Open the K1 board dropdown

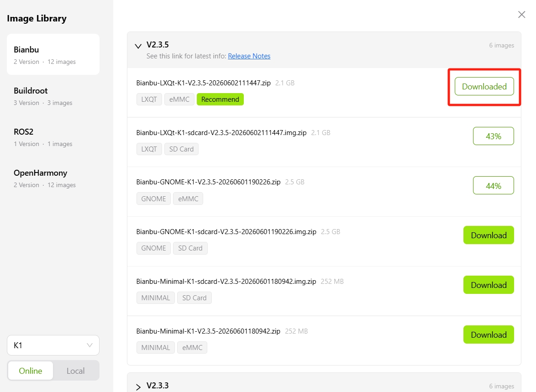53,345
